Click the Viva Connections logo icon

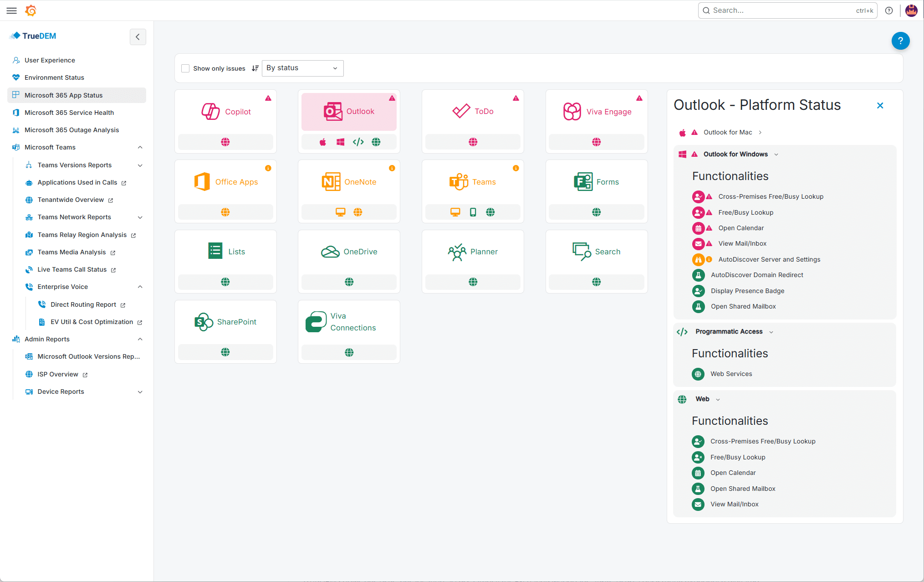[x=316, y=322]
